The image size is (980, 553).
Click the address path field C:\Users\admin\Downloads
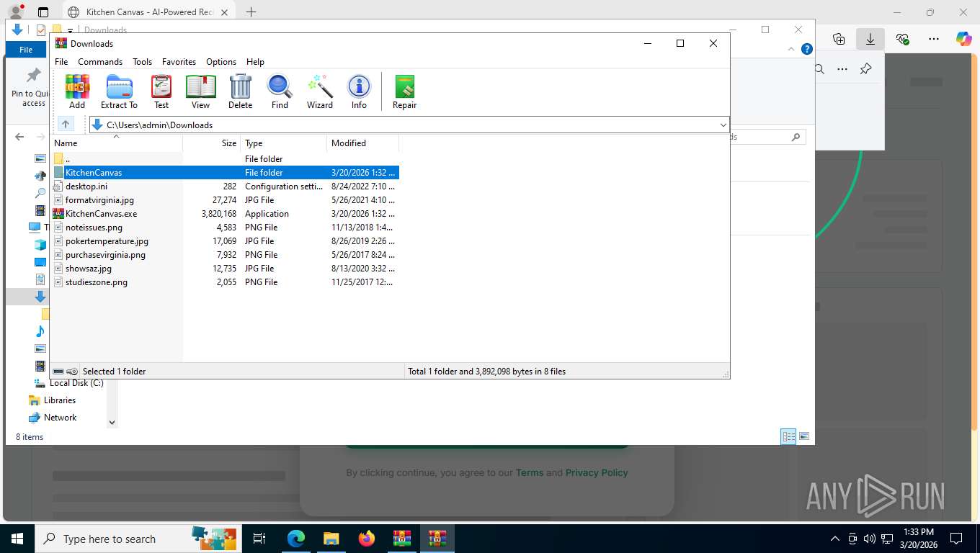[409, 125]
